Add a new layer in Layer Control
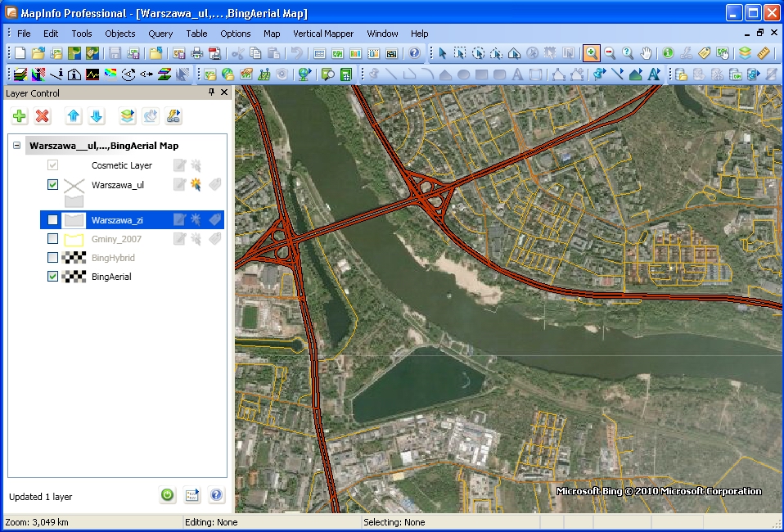 [x=19, y=116]
